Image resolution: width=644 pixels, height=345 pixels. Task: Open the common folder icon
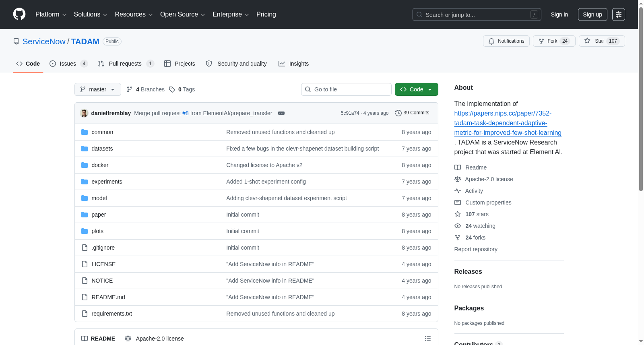85,132
